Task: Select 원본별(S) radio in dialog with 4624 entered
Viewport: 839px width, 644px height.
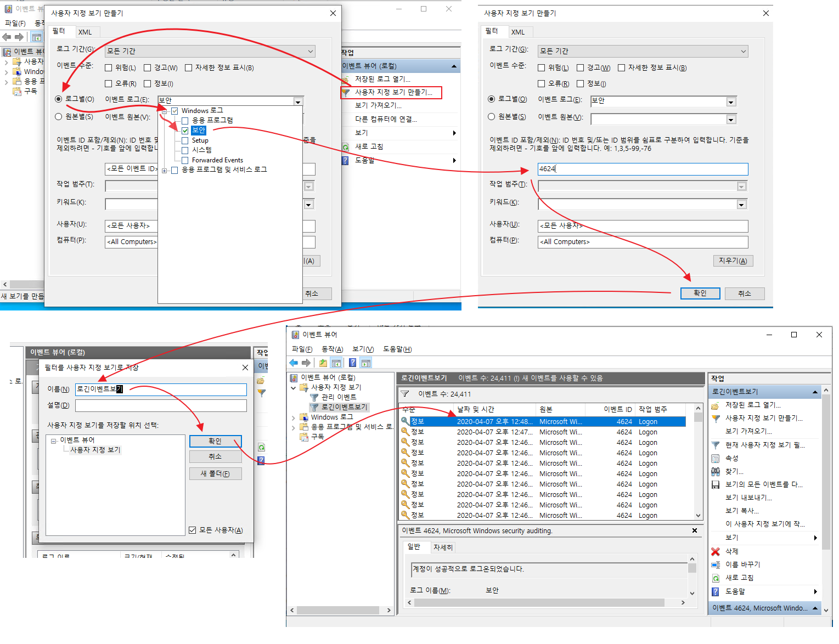Action: coord(491,116)
